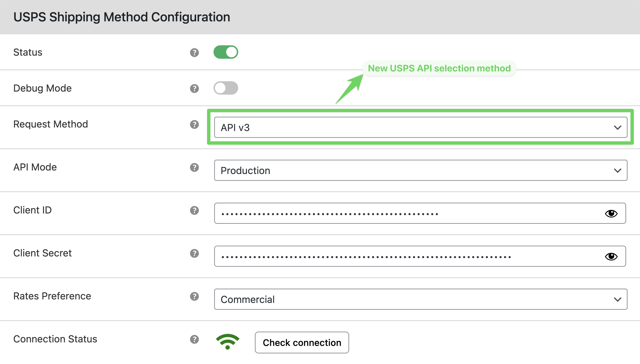This screenshot has width=640, height=364.
Task: Disable the Status toggle switch
Action: point(225,52)
